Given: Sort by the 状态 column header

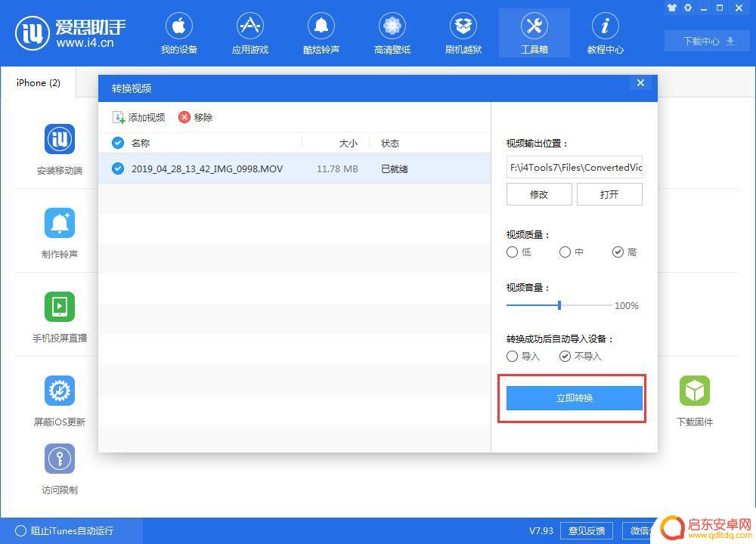Looking at the screenshot, I should point(390,144).
